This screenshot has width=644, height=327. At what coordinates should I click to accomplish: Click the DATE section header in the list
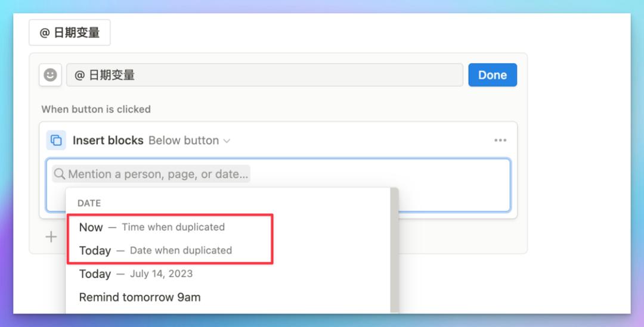tap(89, 203)
